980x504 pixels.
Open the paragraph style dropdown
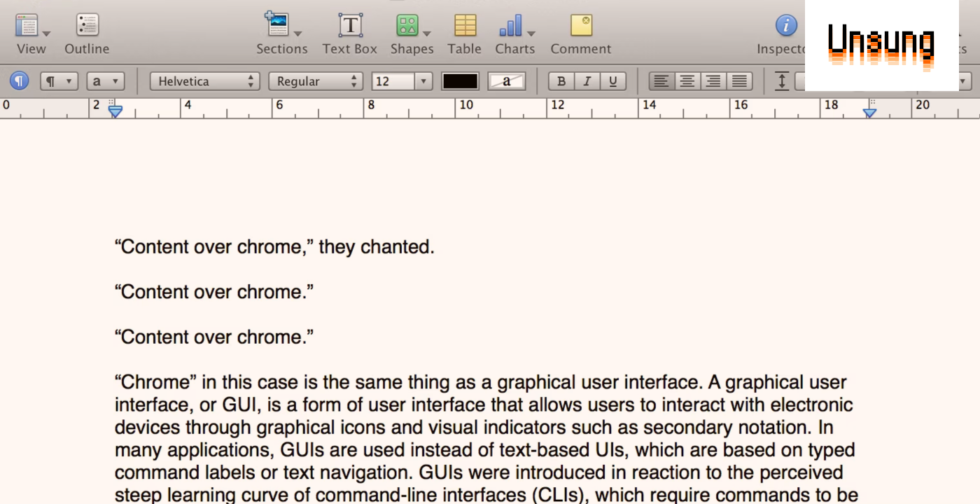59,81
